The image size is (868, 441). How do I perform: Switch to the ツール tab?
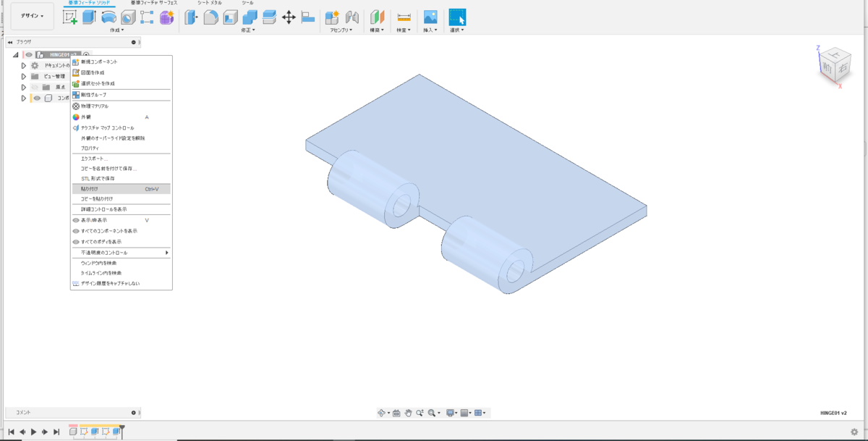(247, 3)
